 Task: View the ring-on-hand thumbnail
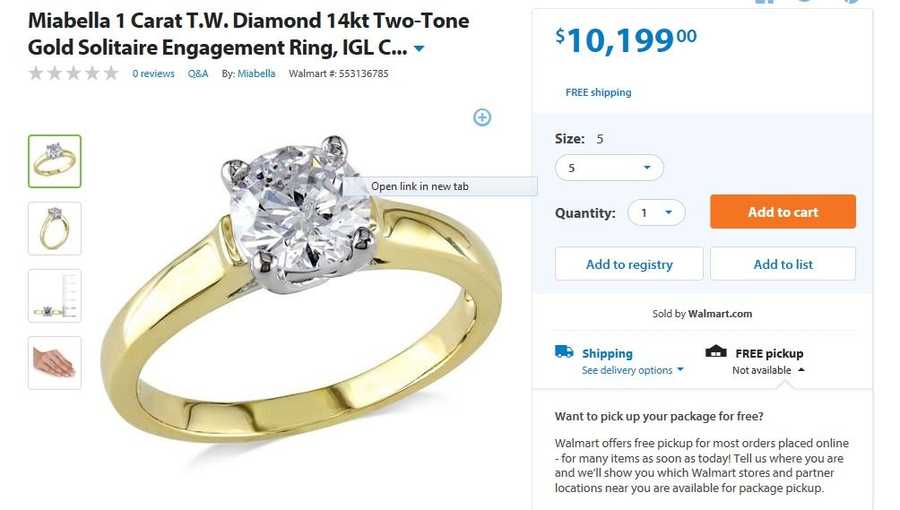pyautogui.click(x=55, y=362)
